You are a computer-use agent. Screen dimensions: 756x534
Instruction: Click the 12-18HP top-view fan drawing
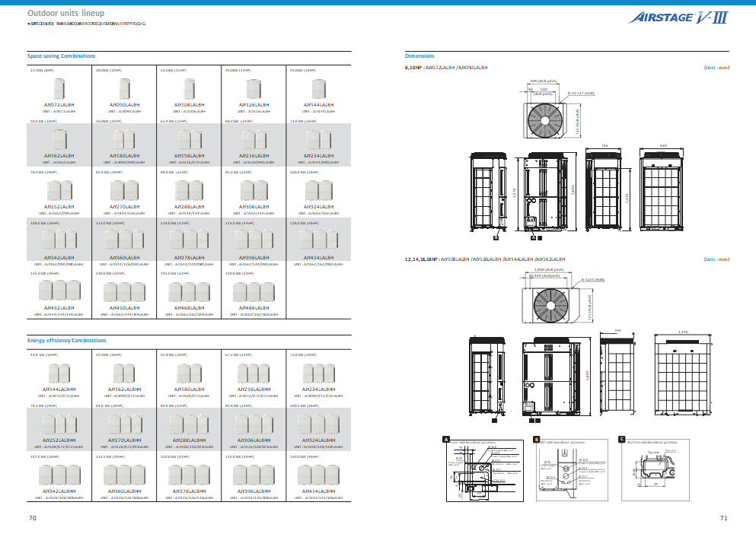(550, 305)
